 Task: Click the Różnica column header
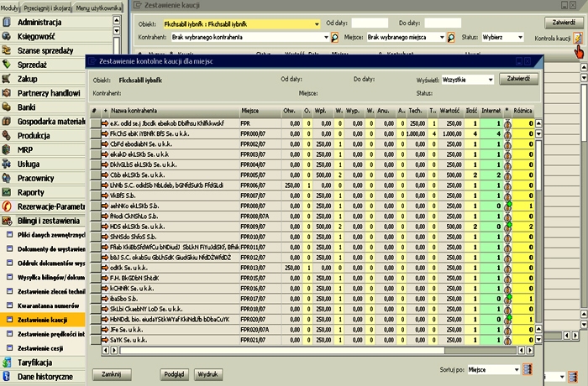click(x=522, y=111)
